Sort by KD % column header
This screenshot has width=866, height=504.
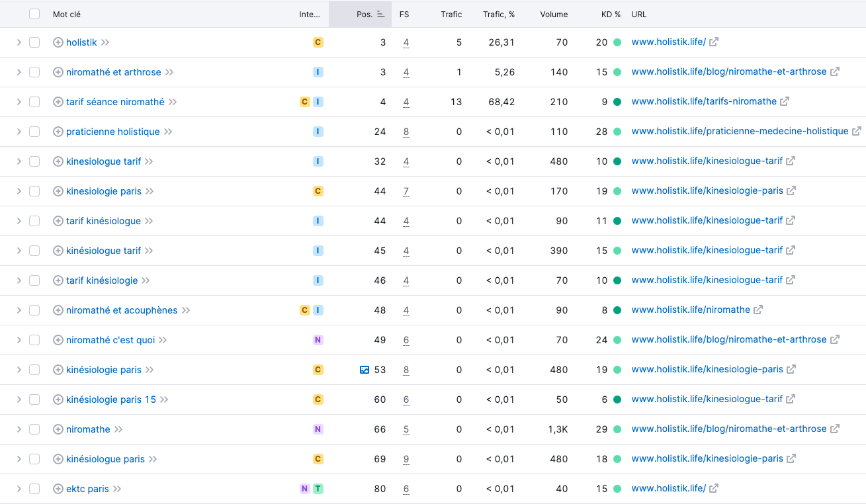[x=609, y=15]
